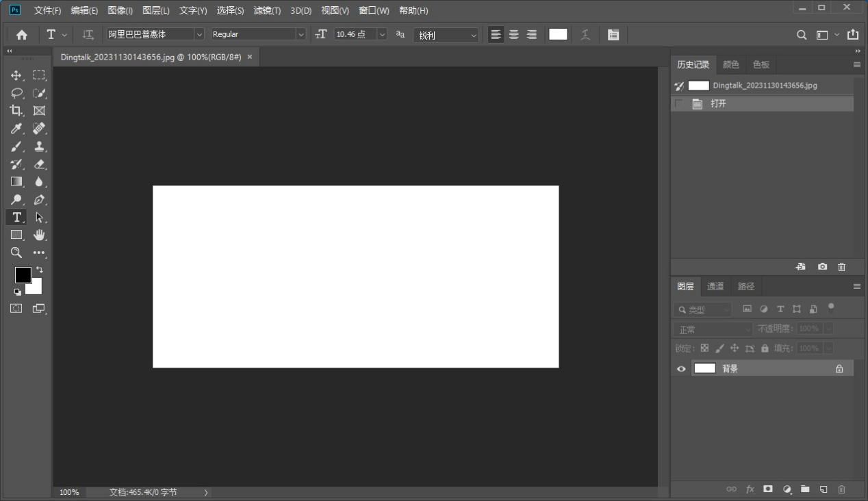Viewport: 868px width, 501px height.
Task: Open the Share image icon
Action: click(853, 34)
